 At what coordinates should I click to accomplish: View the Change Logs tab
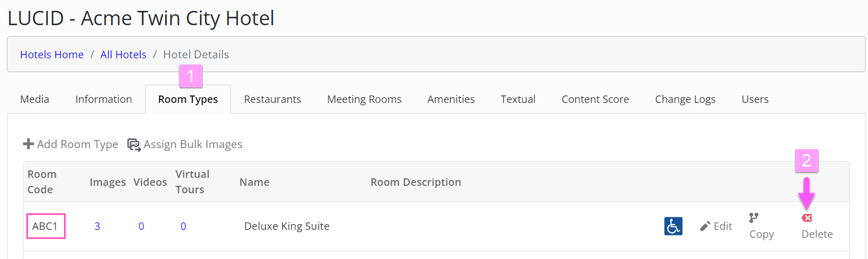click(x=685, y=99)
